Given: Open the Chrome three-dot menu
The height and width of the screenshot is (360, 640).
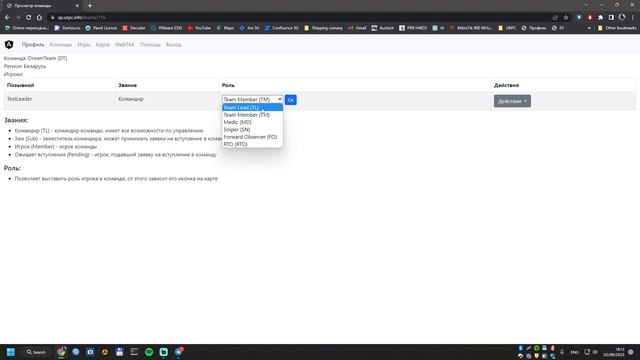Looking at the screenshot, I should pyautogui.click(x=633, y=18).
